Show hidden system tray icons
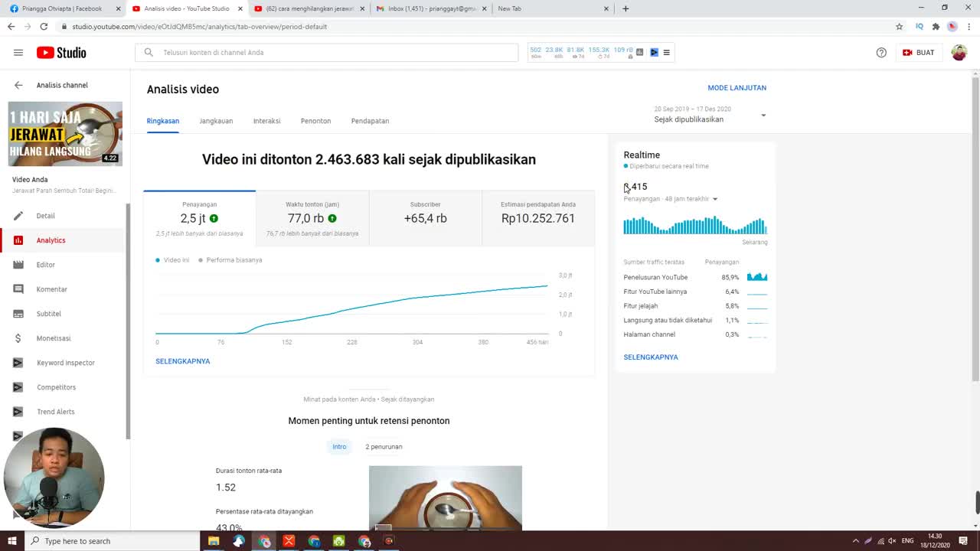 [855, 541]
